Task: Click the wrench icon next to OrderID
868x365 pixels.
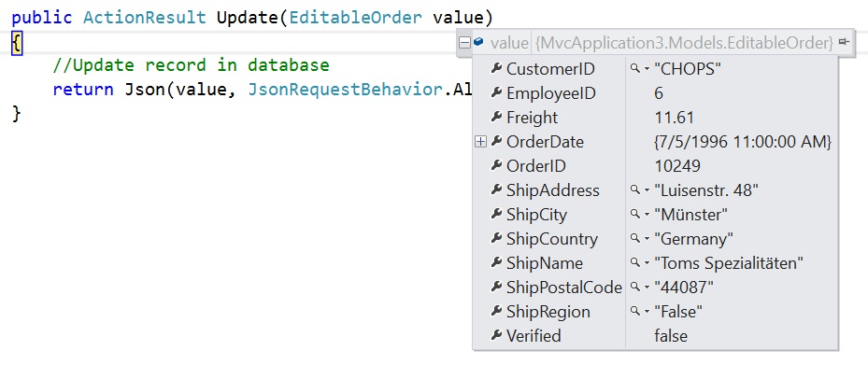Action: [x=496, y=166]
